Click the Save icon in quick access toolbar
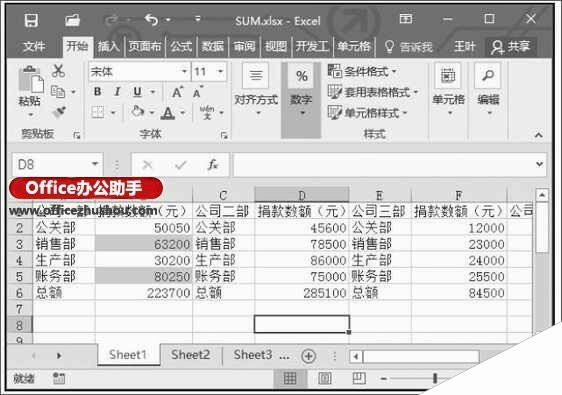Viewport: 562px width, 395px height. point(32,20)
